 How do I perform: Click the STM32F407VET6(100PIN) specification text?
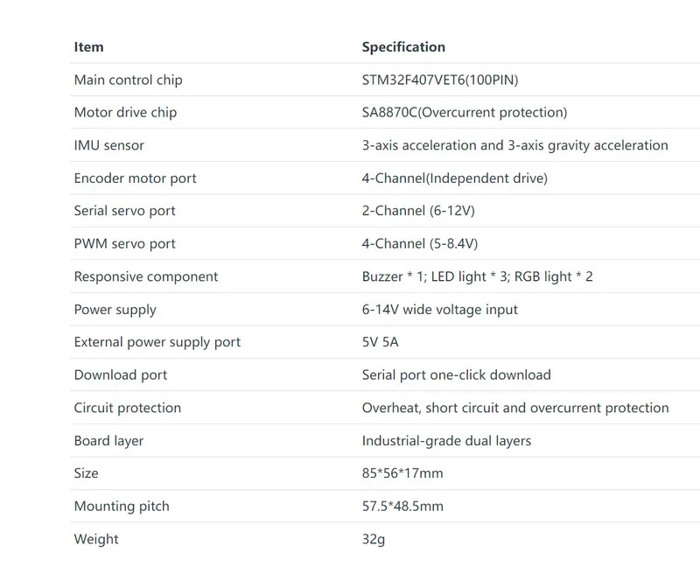tap(440, 80)
